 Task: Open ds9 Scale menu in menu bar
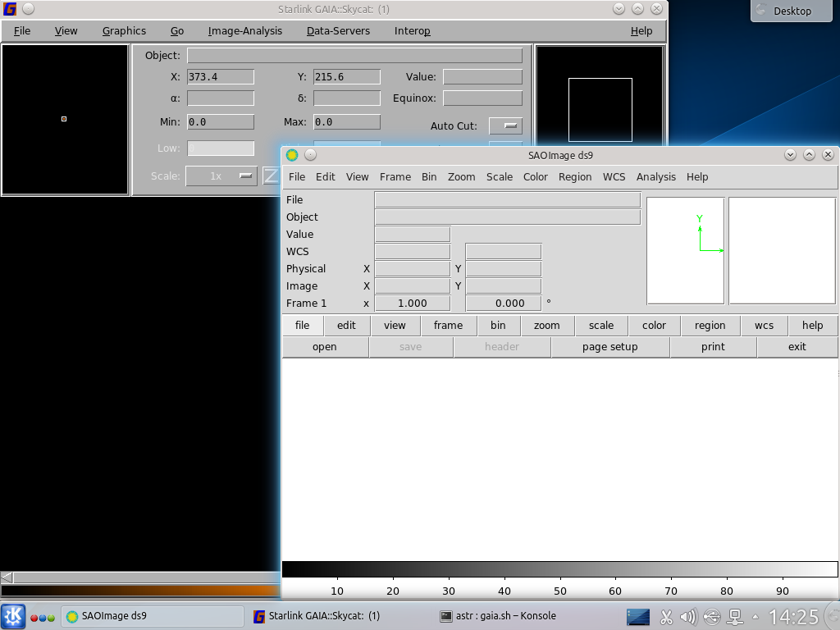(500, 177)
